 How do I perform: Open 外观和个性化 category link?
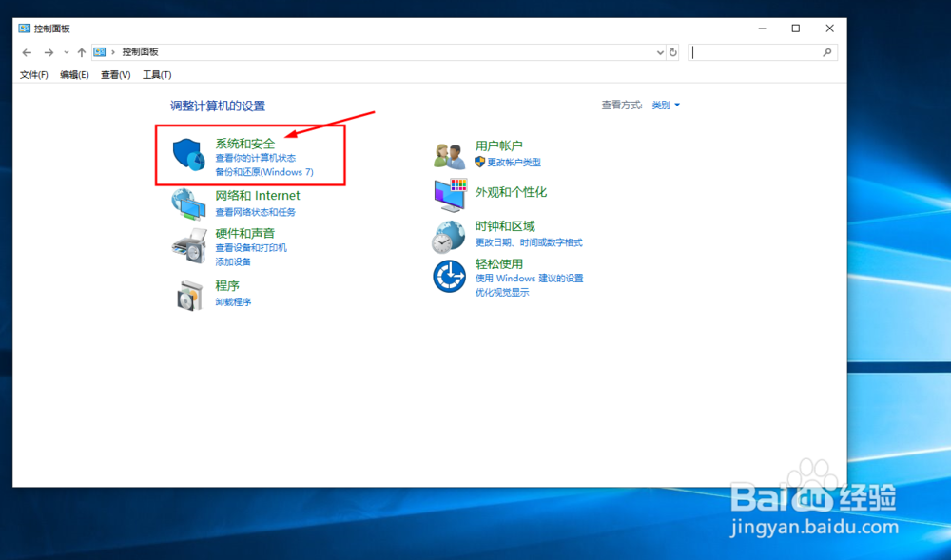click(512, 192)
